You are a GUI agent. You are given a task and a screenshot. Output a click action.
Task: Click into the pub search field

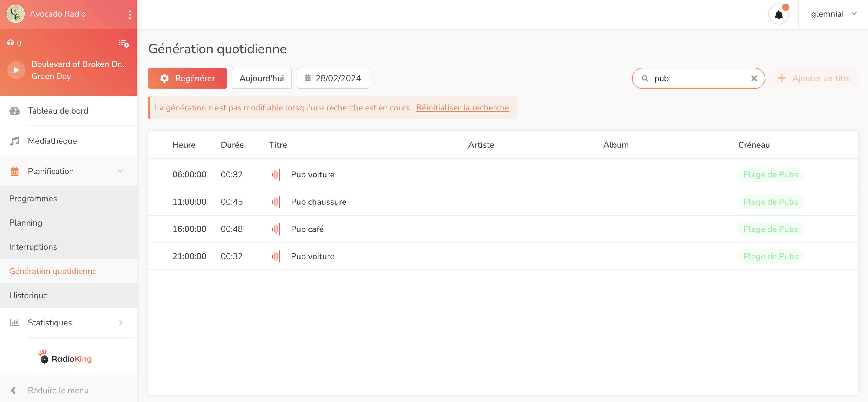tap(697, 78)
